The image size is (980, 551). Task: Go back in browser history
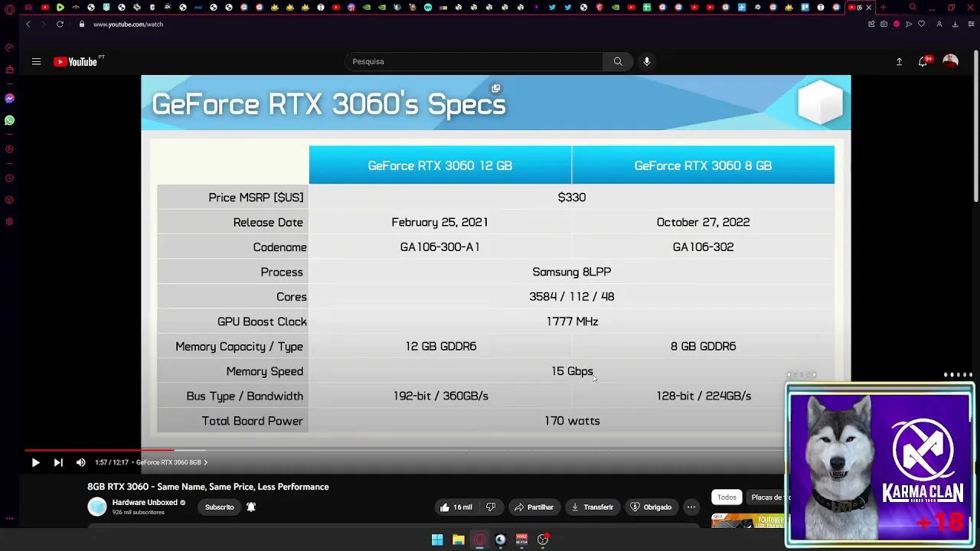tap(28, 24)
